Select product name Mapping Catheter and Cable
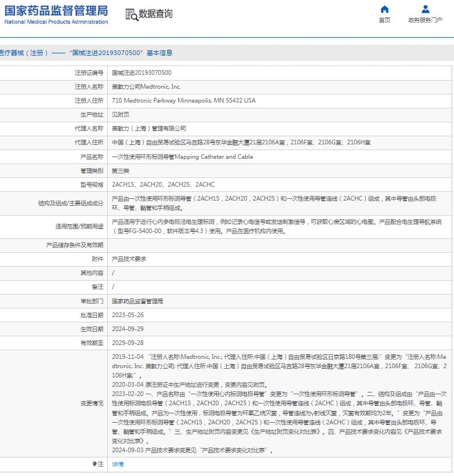Screen dimensions: 454x476 click(x=183, y=157)
